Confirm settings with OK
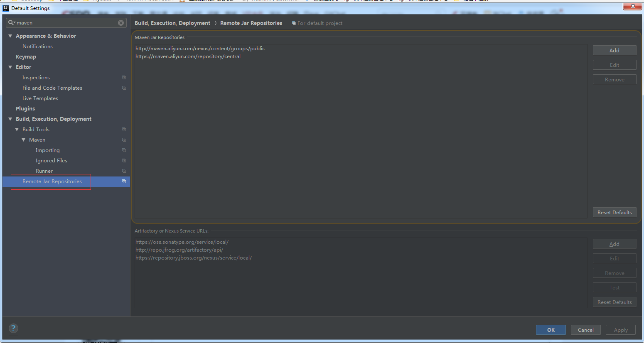The width and height of the screenshot is (644, 343). coord(551,330)
